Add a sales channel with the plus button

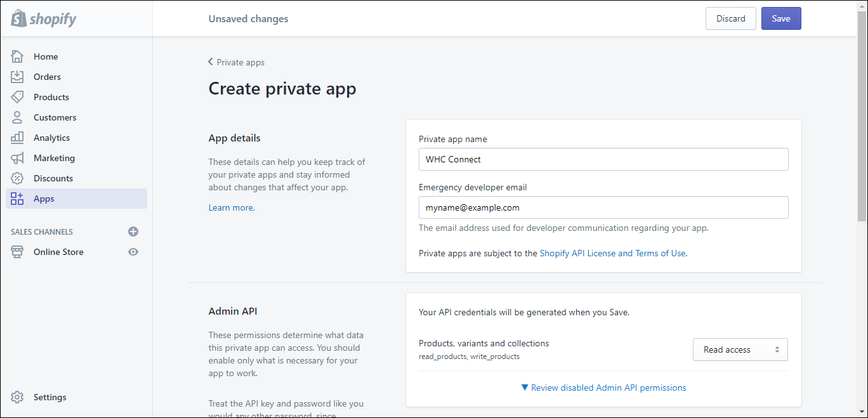tap(133, 232)
